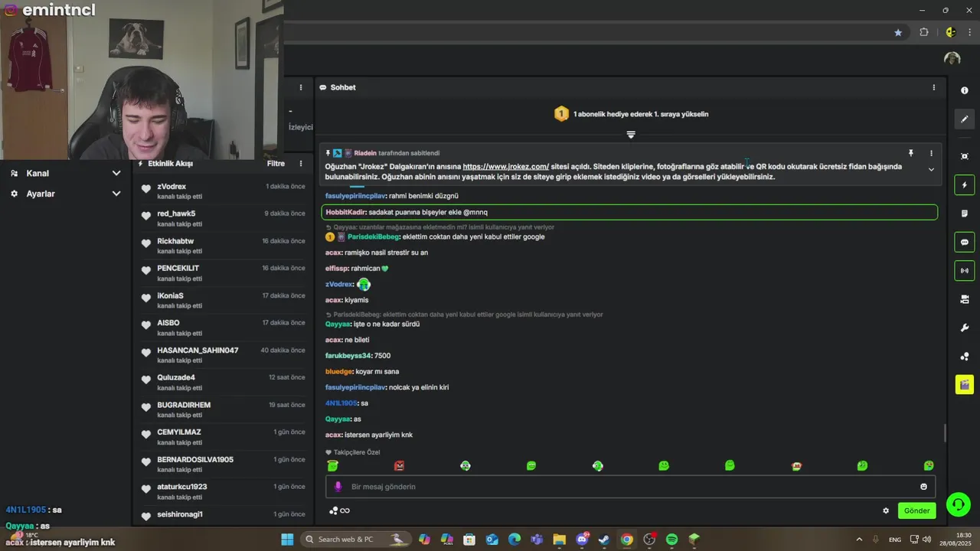Click the channel points dots icon in sidebar

(x=964, y=357)
